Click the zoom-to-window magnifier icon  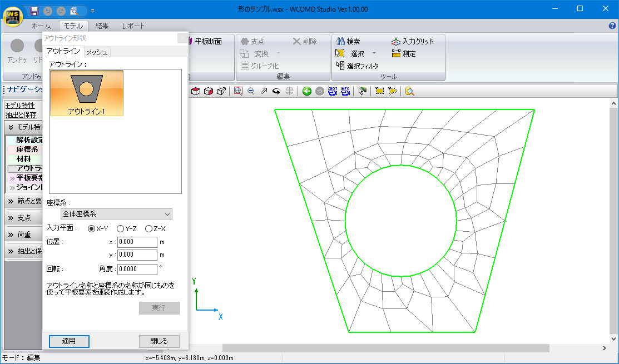238,91
